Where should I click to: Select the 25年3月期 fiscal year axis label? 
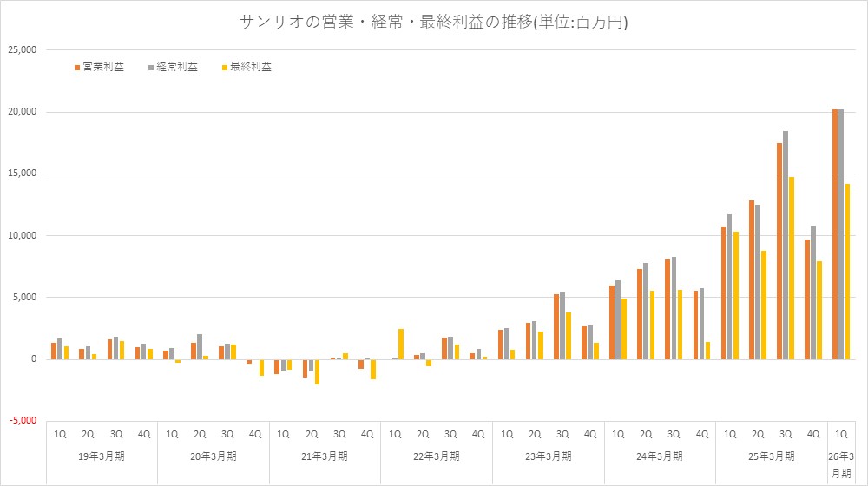click(x=771, y=456)
